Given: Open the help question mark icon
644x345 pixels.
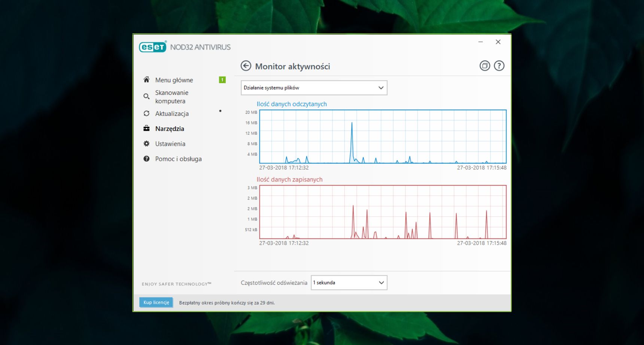Looking at the screenshot, I should click(499, 66).
